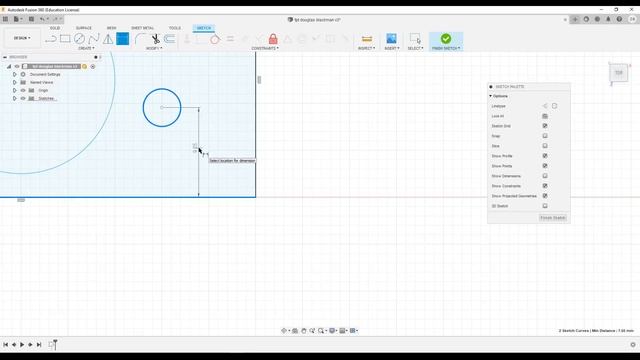Toggle the 3D Sketch checkbox
640x360 pixels.
pyautogui.click(x=545, y=206)
